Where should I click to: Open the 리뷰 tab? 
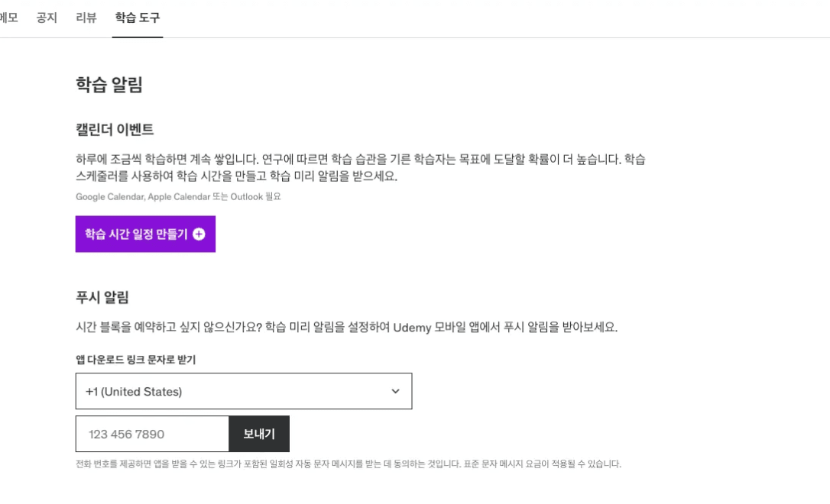pos(86,18)
